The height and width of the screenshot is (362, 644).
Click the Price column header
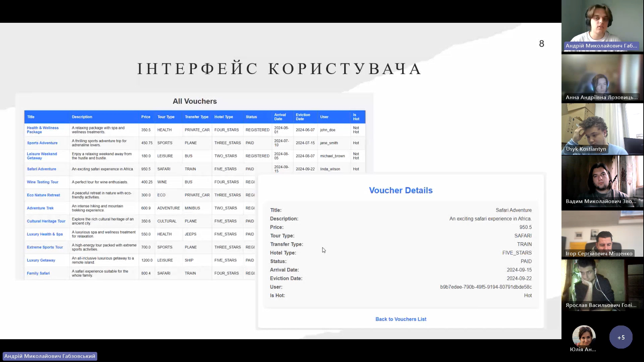pyautogui.click(x=146, y=117)
